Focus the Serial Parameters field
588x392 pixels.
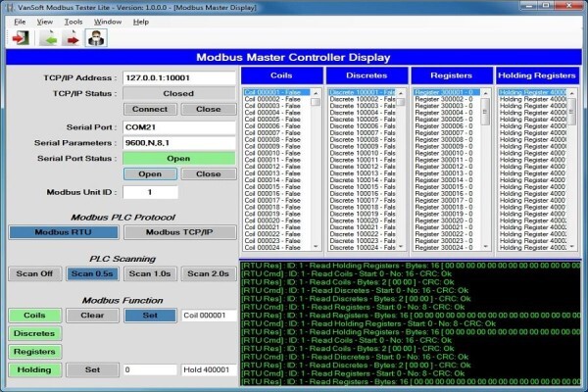tap(179, 143)
